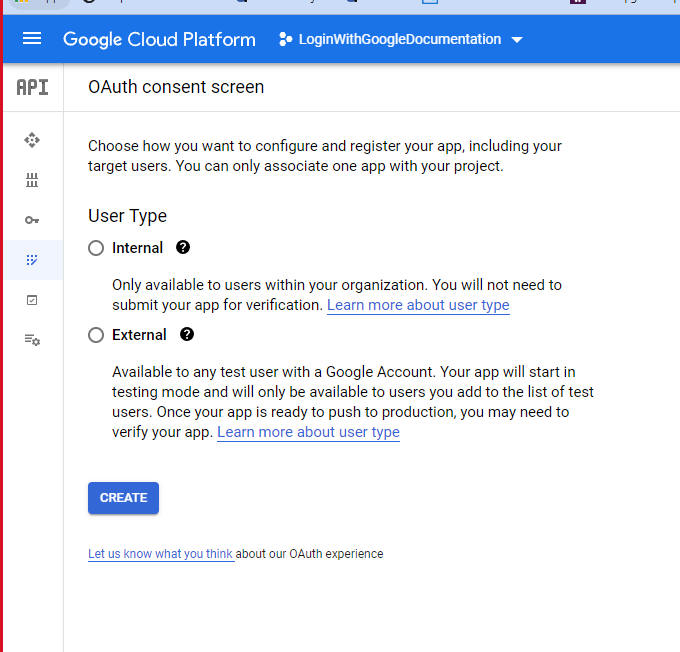Select the External user type radio button
This screenshot has width=680, height=652.
click(96, 335)
